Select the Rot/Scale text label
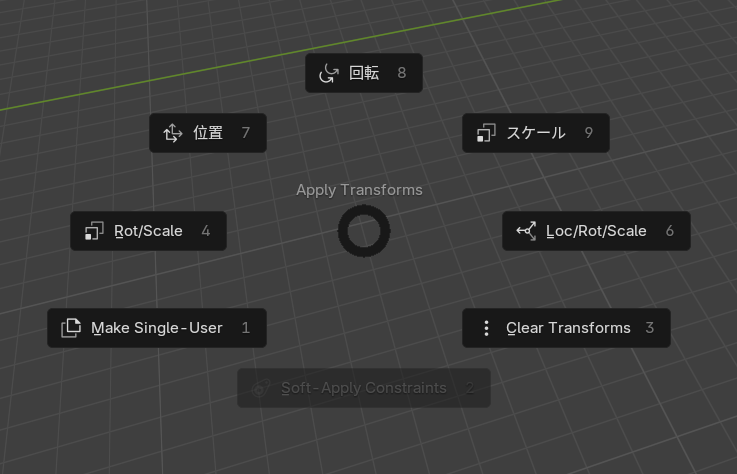 pyautogui.click(x=148, y=231)
